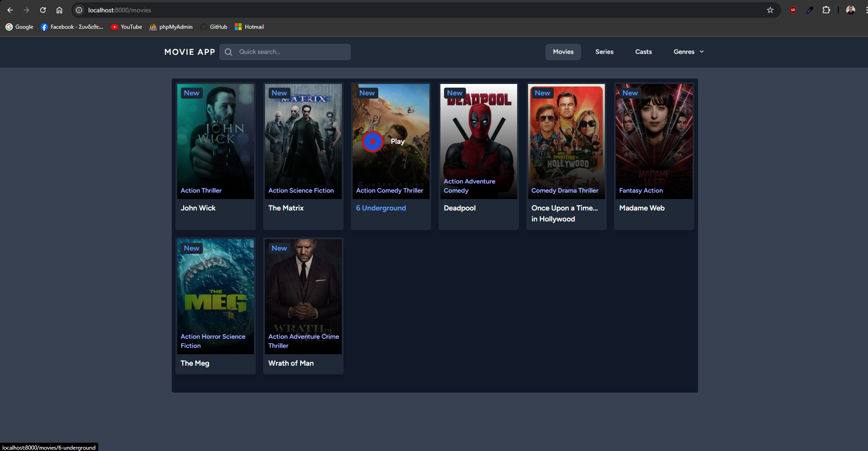Click the browser back arrow
This screenshot has width=868, height=451.
click(x=10, y=10)
